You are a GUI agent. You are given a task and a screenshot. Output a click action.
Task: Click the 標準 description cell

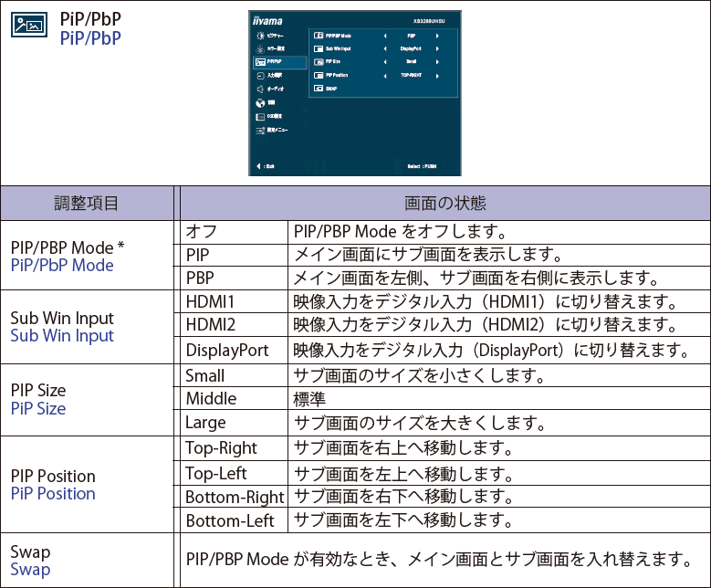498,398
